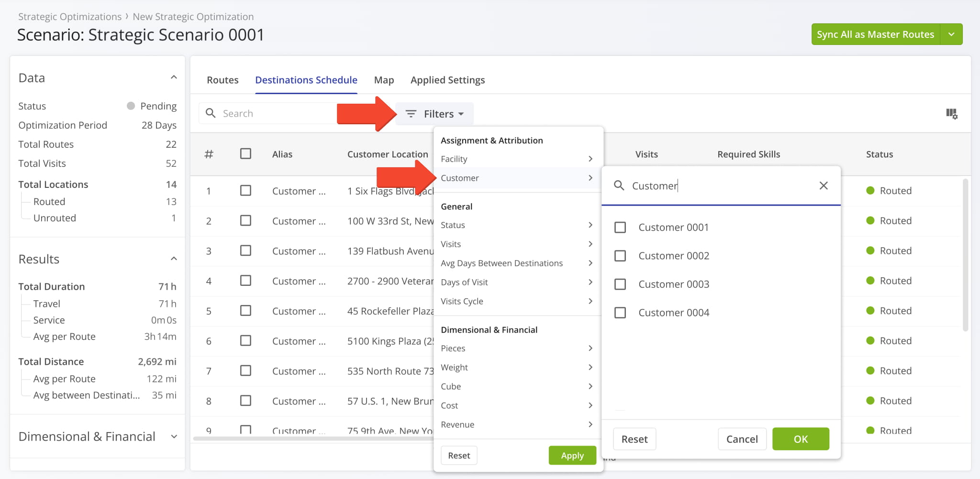Switch to the Map tab
Viewport: 980px width, 479px height.
pyautogui.click(x=384, y=80)
